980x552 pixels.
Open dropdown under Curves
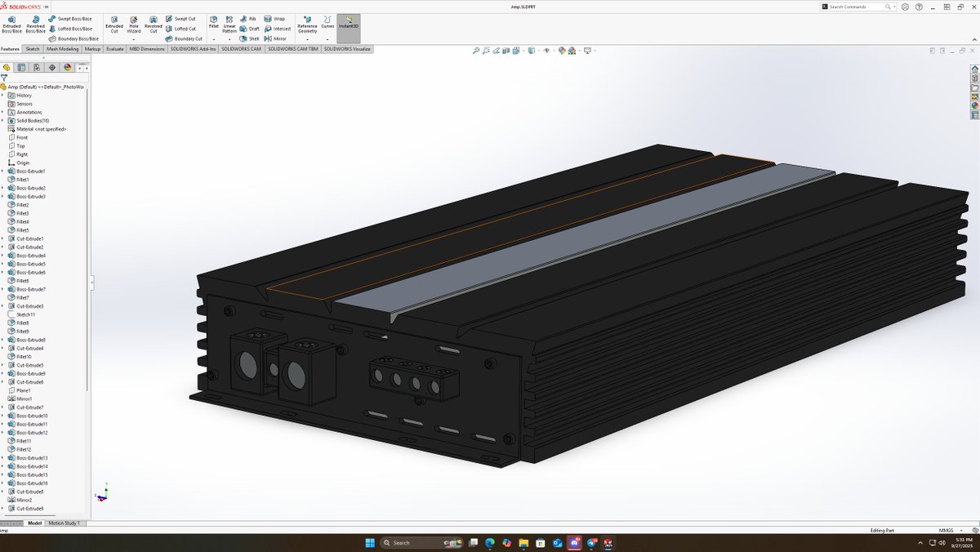(327, 38)
